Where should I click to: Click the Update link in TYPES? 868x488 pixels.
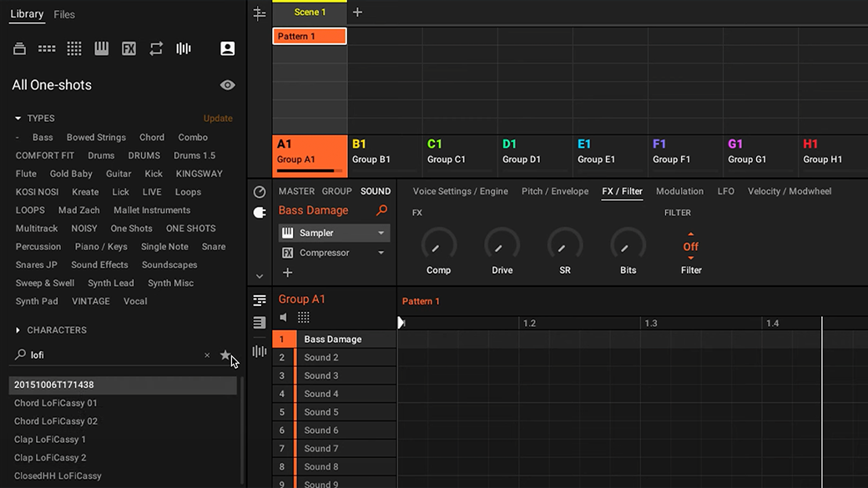click(x=218, y=118)
